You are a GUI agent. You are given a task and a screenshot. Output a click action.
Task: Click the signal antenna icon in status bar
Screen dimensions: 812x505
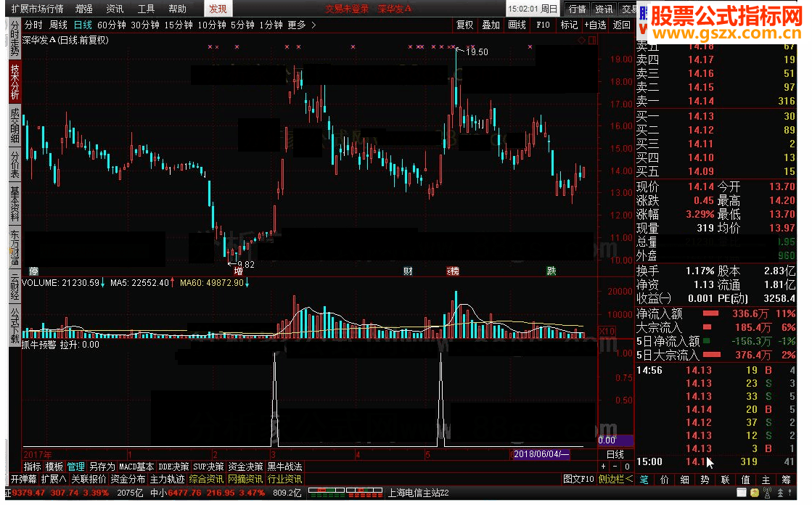click(x=768, y=493)
